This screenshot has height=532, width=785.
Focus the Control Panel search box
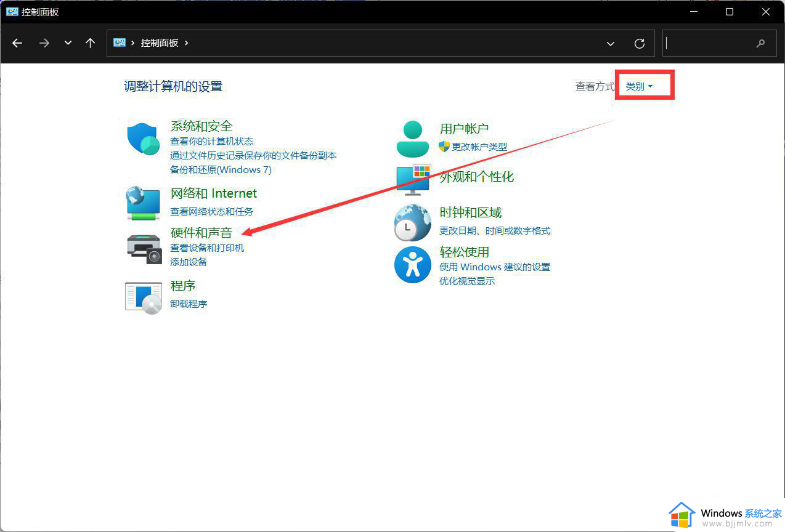click(x=718, y=43)
